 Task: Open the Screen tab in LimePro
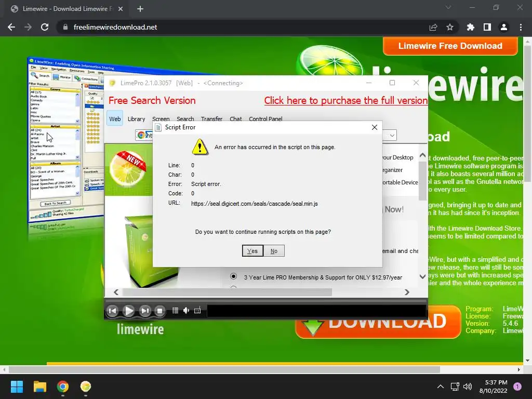pos(161,119)
